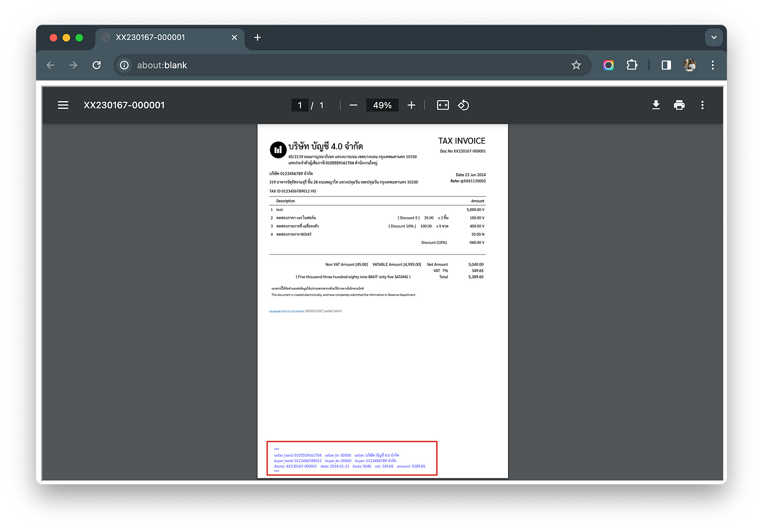Download the PDF invoice
763x532 pixels.
click(656, 105)
